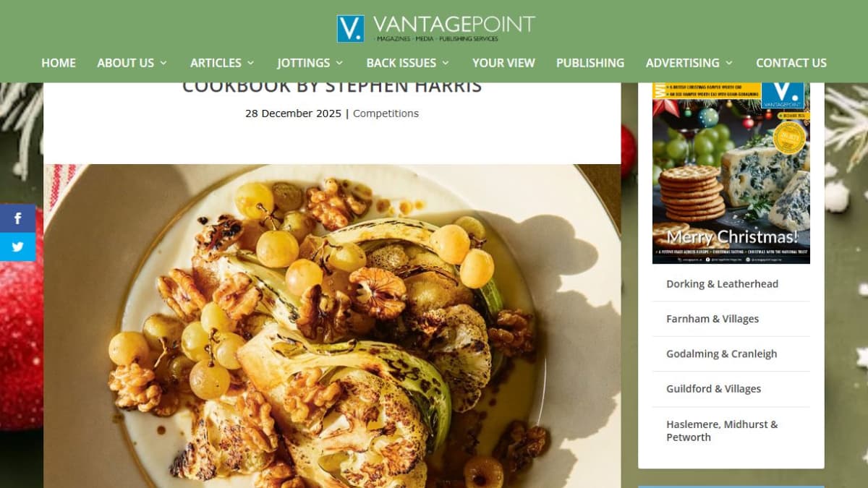
Task: Open the Contact Us page
Action: pyautogui.click(x=791, y=63)
